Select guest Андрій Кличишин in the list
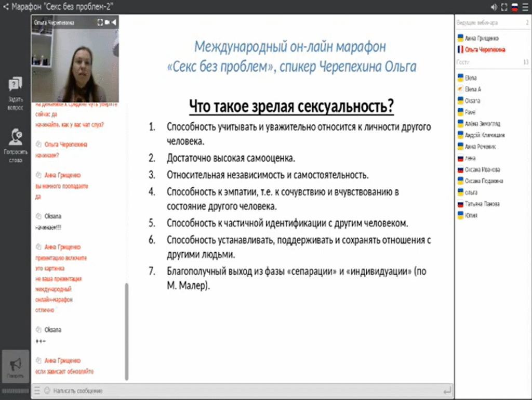This screenshot has width=532, height=400. (x=484, y=135)
